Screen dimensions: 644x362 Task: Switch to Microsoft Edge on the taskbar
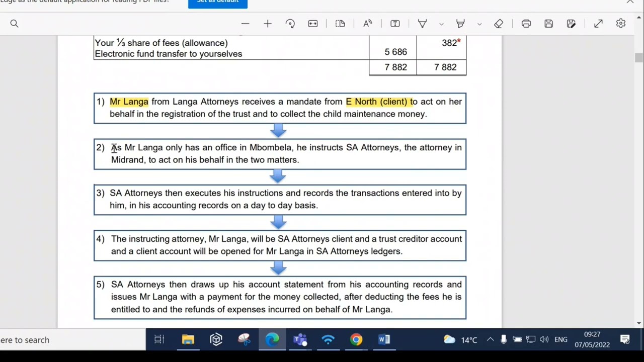pyautogui.click(x=272, y=340)
